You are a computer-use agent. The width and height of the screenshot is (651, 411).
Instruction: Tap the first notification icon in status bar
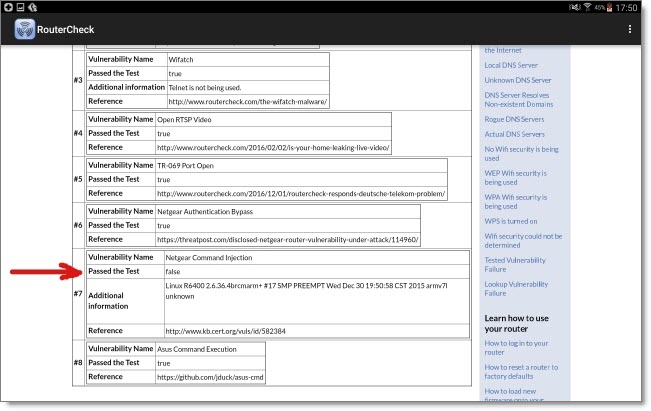8,7
